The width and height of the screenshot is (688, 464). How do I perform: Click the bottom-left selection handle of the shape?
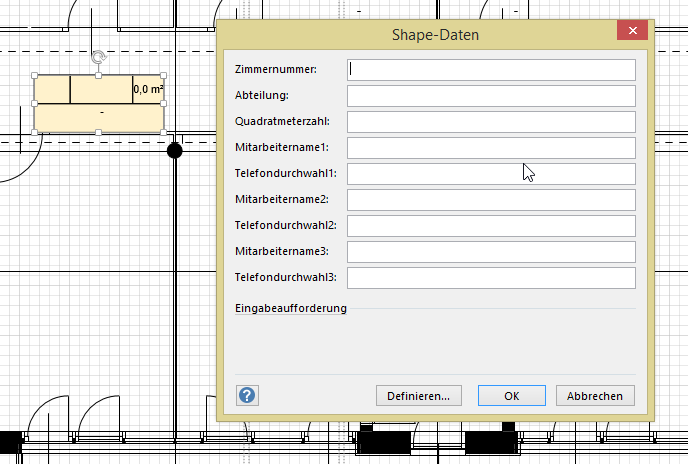tap(34, 132)
